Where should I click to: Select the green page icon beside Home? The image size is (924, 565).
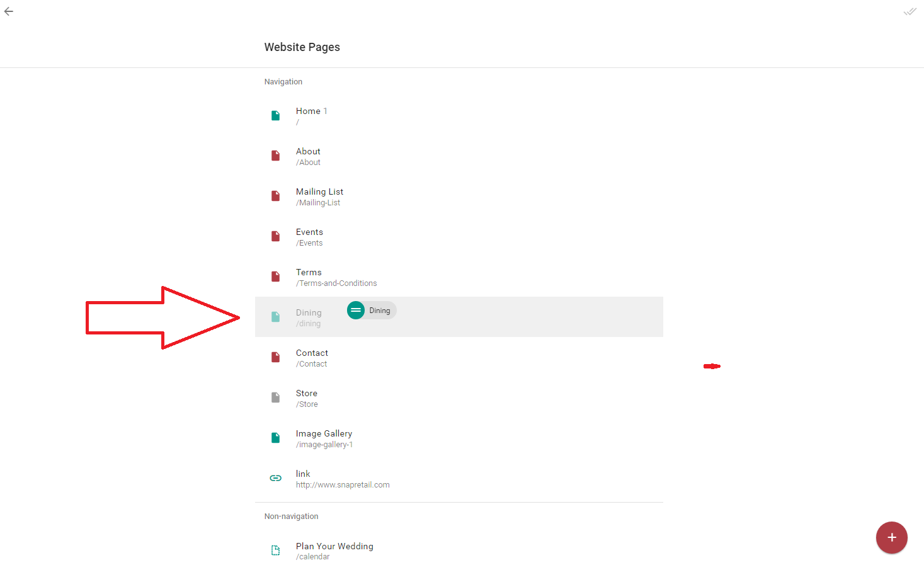coord(275,115)
